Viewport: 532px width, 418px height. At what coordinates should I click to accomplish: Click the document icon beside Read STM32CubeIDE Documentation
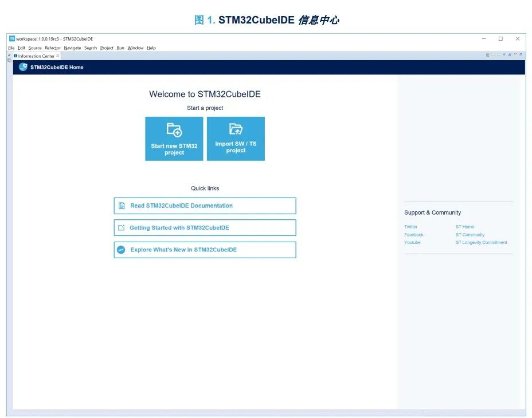click(122, 206)
